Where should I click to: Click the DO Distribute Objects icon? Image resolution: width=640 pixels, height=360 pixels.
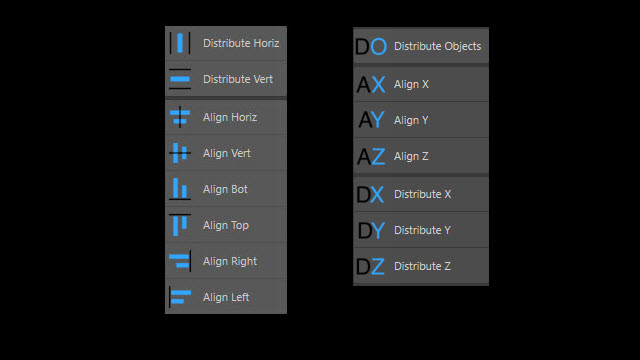[371, 46]
